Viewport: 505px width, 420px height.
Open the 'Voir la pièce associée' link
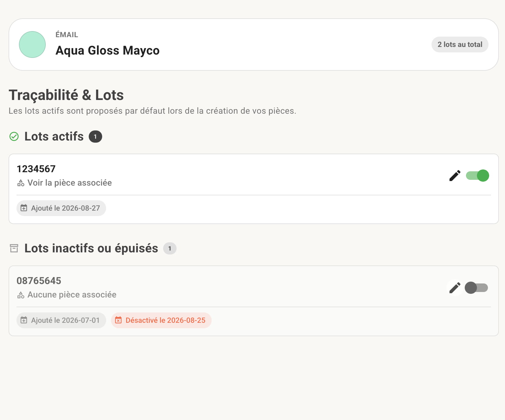[x=70, y=183]
